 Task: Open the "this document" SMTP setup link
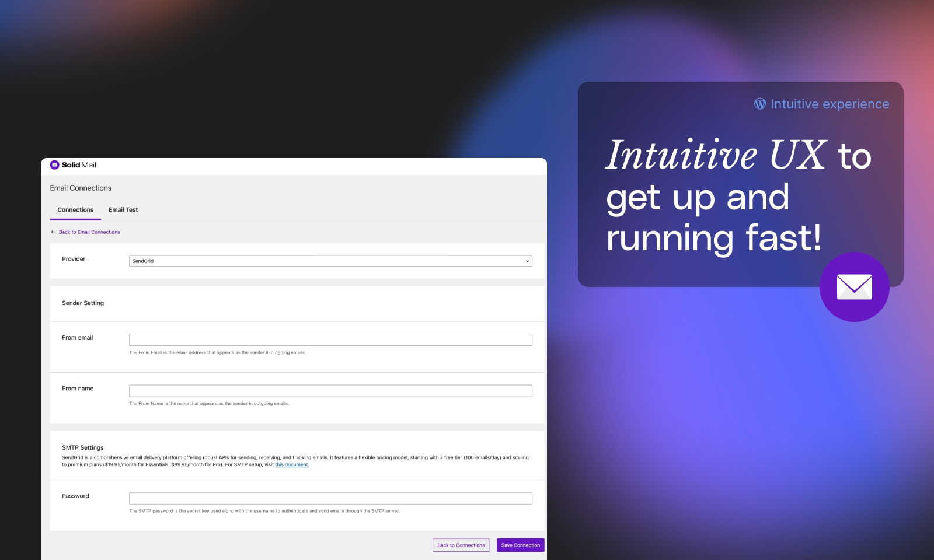pos(292,465)
